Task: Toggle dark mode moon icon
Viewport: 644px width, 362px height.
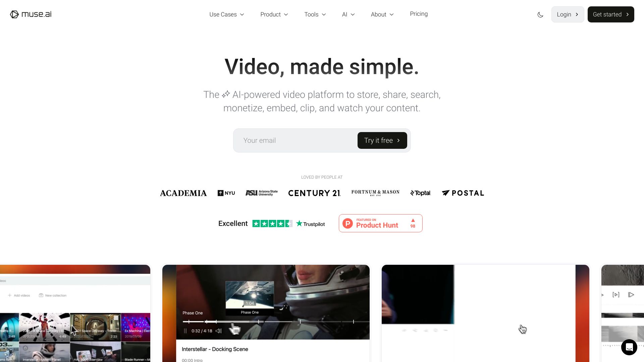Action: point(540,15)
